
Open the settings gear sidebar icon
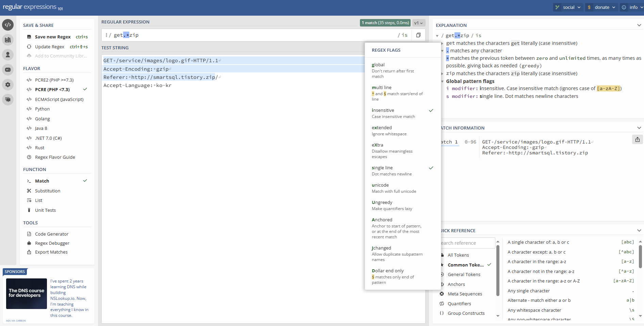(8, 85)
